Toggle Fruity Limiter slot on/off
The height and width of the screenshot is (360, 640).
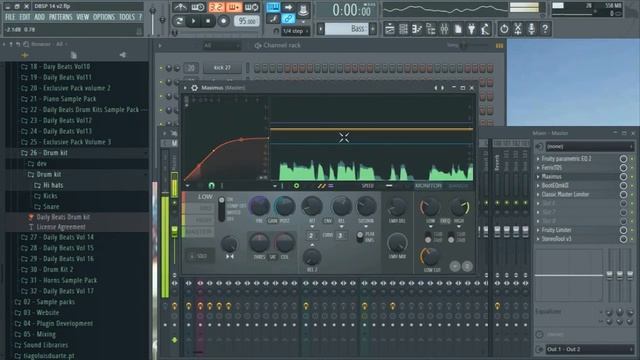click(x=623, y=230)
